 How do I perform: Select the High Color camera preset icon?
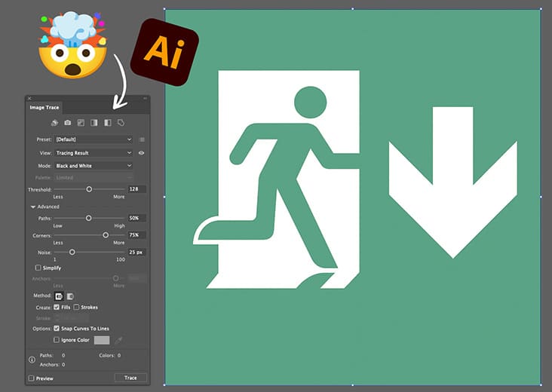(x=68, y=122)
